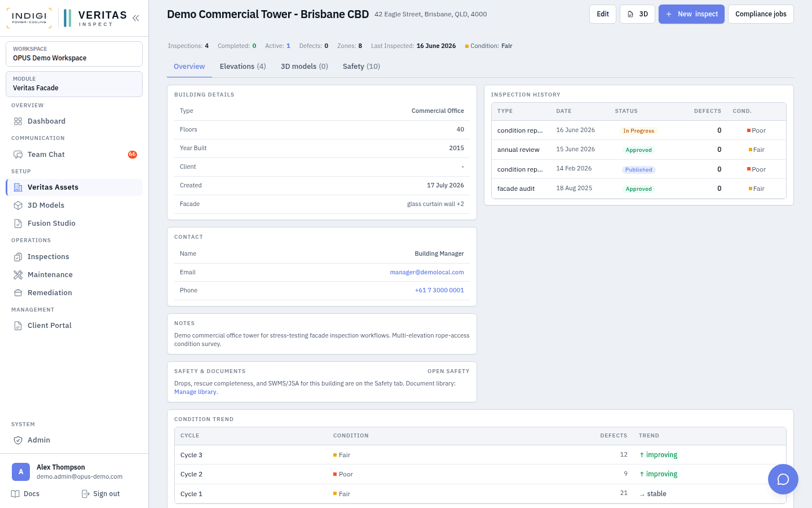Open Dashboard from the sidebar icon

click(18, 121)
